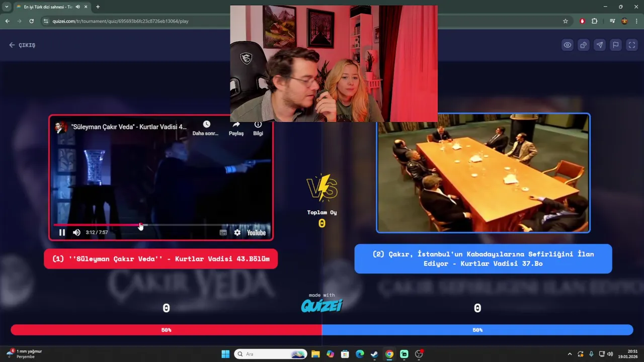Reload the page
Image resolution: width=644 pixels, height=362 pixels.
[x=31, y=21]
